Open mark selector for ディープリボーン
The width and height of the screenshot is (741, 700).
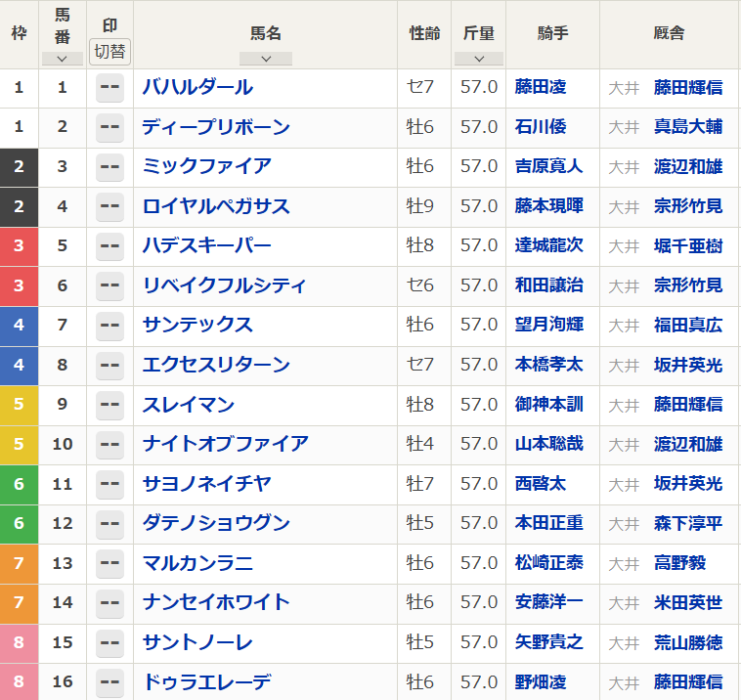tap(109, 127)
